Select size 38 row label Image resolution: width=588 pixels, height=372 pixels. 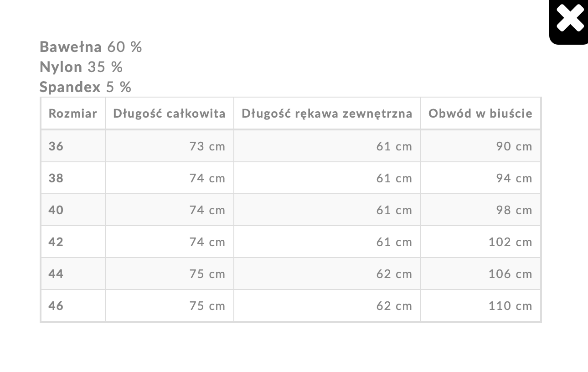[56, 178]
